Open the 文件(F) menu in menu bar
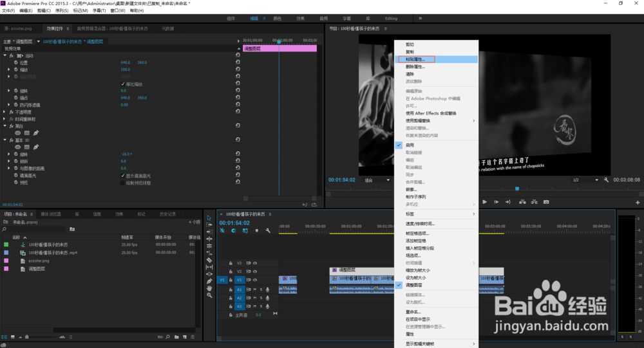Image resolution: width=644 pixels, height=348 pixels. pos(8,11)
